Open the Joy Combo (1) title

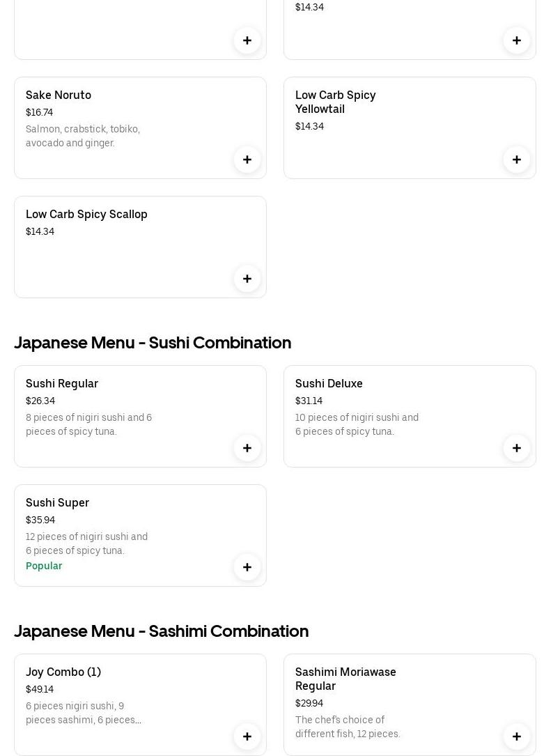pos(63,672)
